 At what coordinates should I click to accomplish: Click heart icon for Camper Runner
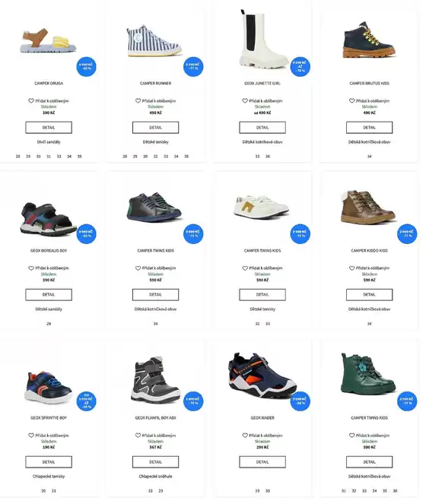(138, 100)
